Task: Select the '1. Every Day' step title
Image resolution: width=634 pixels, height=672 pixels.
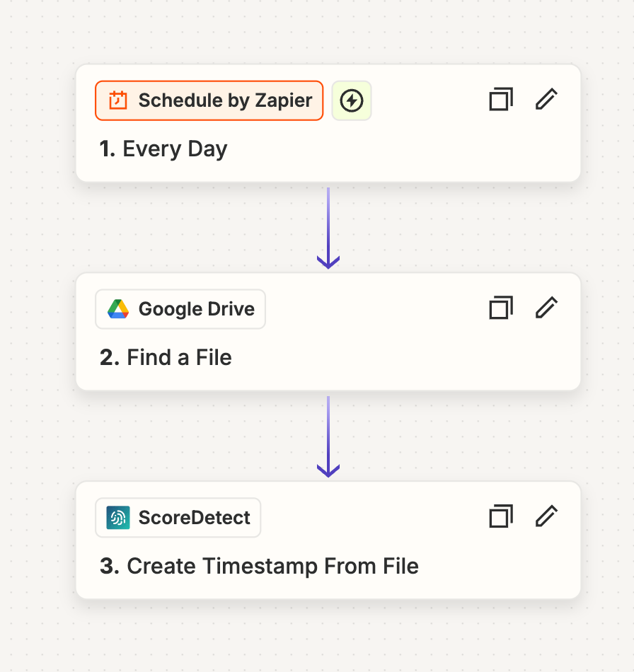Action: click(163, 149)
